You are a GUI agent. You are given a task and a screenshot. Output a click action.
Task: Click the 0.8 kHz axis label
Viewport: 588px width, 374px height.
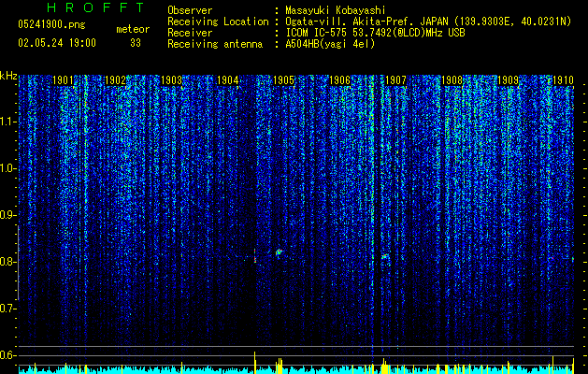pos(8,262)
